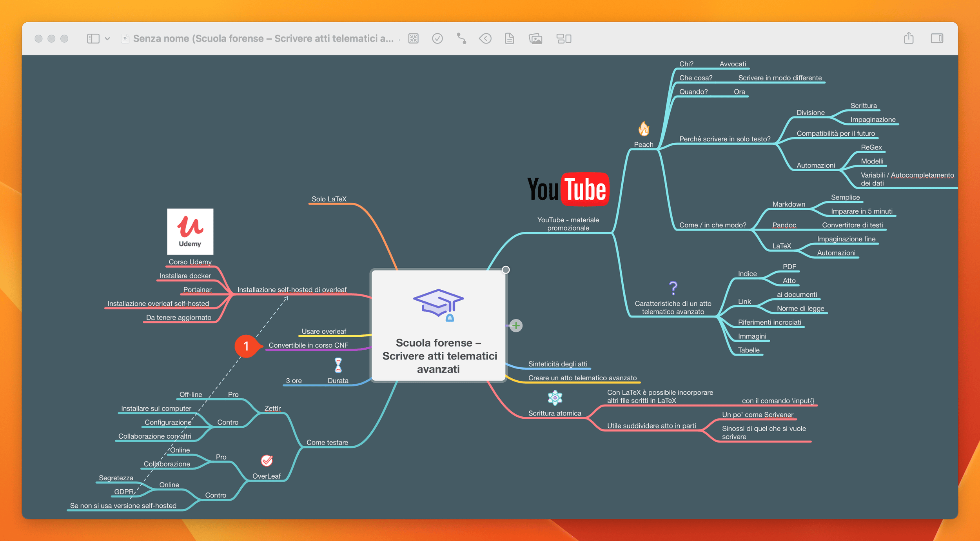The width and height of the screenshot is (980, 541).
Task: Select the 'Sinteticità degli atti' node
Action: pos(558,364)
